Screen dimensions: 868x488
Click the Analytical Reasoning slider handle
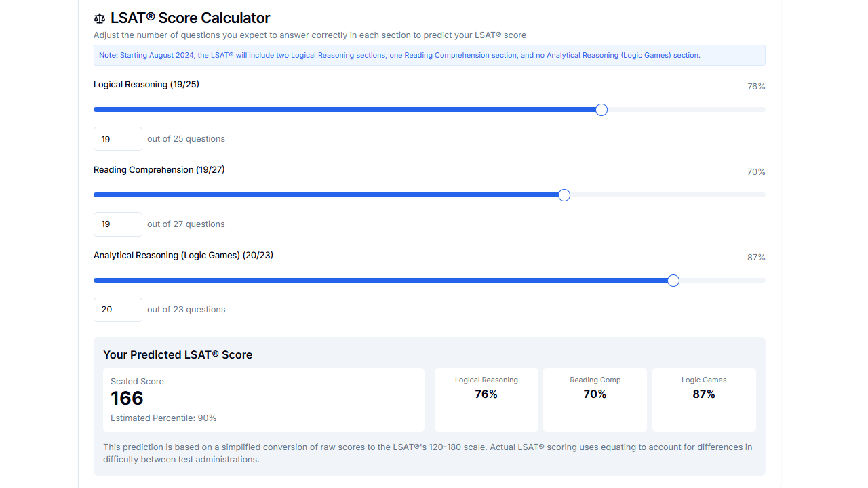point(673,280)
